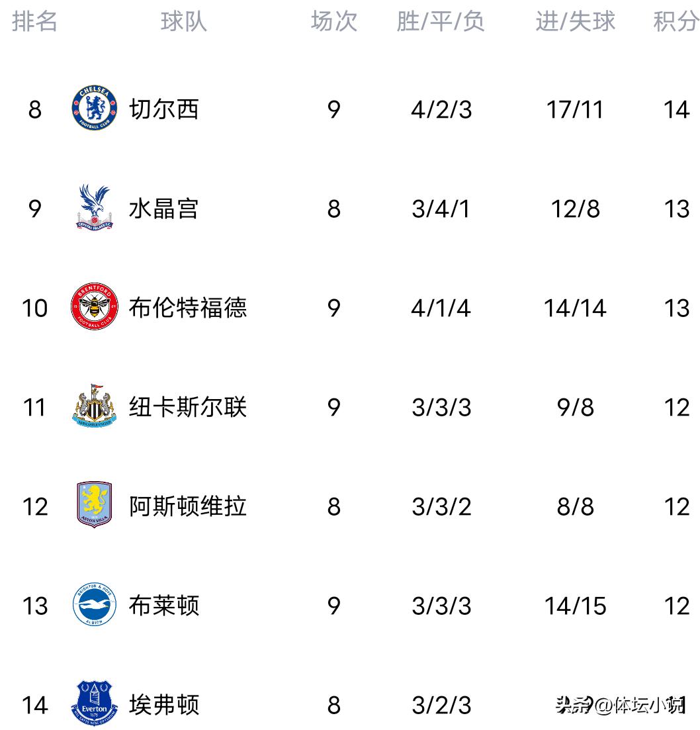Tap the 积分 column header

pyautogui.click(x=676, y=21)
